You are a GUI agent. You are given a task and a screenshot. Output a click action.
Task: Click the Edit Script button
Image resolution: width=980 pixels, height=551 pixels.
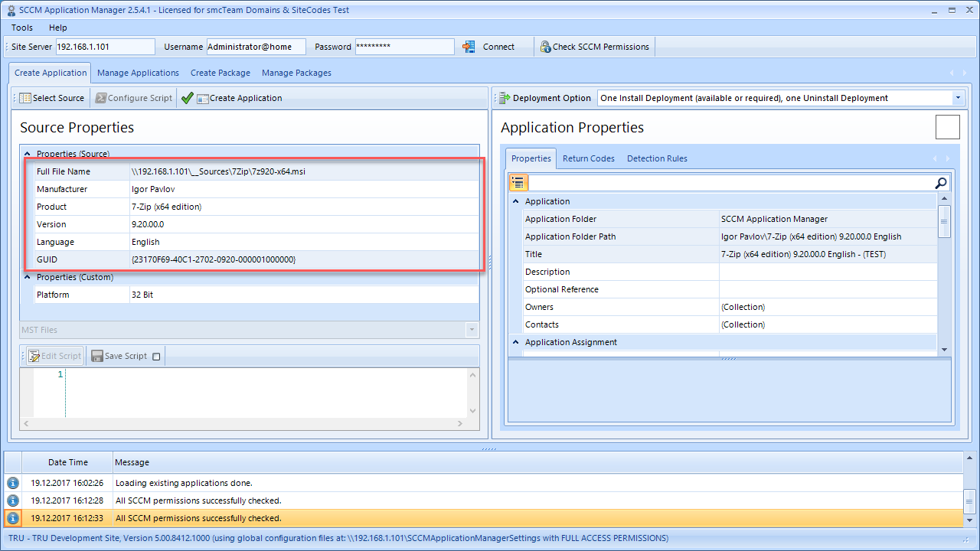pyautogui.click(x=54, y=356)
